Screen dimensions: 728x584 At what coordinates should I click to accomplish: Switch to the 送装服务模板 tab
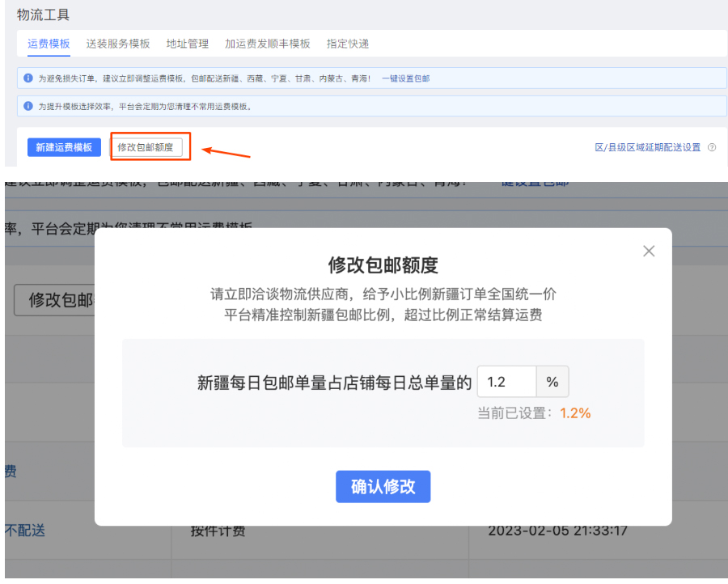pyautogui.click(x=117, y=44)
